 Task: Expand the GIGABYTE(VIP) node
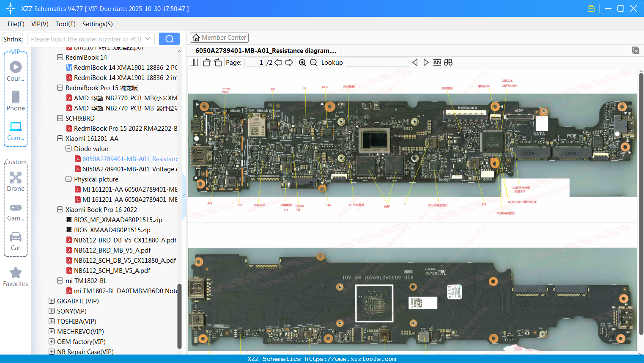[52, 301]
